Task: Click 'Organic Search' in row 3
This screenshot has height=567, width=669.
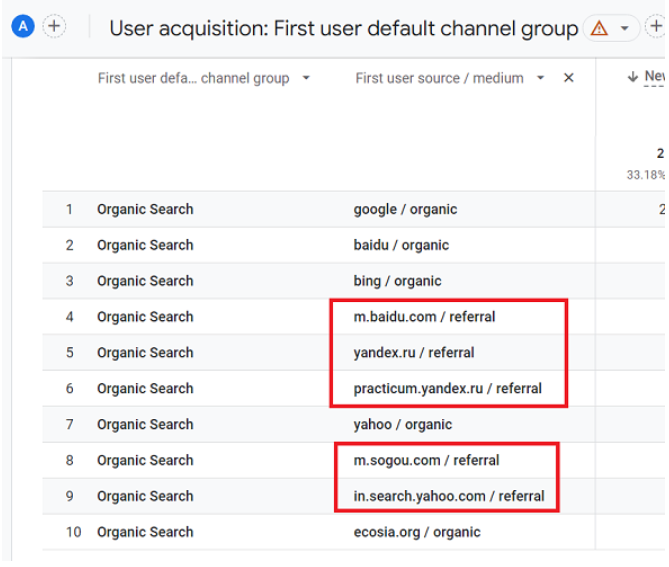Action: click(x=145, y=281)
